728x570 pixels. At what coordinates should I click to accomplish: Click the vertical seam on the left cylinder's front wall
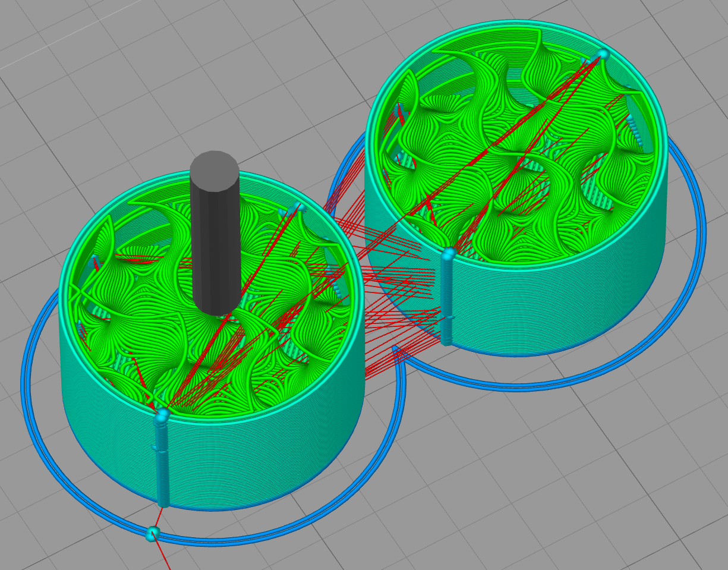[162, 458]
